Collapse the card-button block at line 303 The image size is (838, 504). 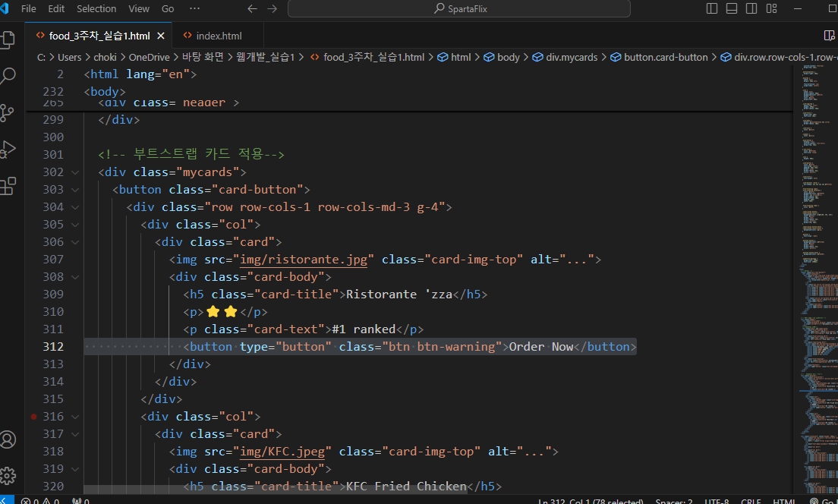(75, 190)
